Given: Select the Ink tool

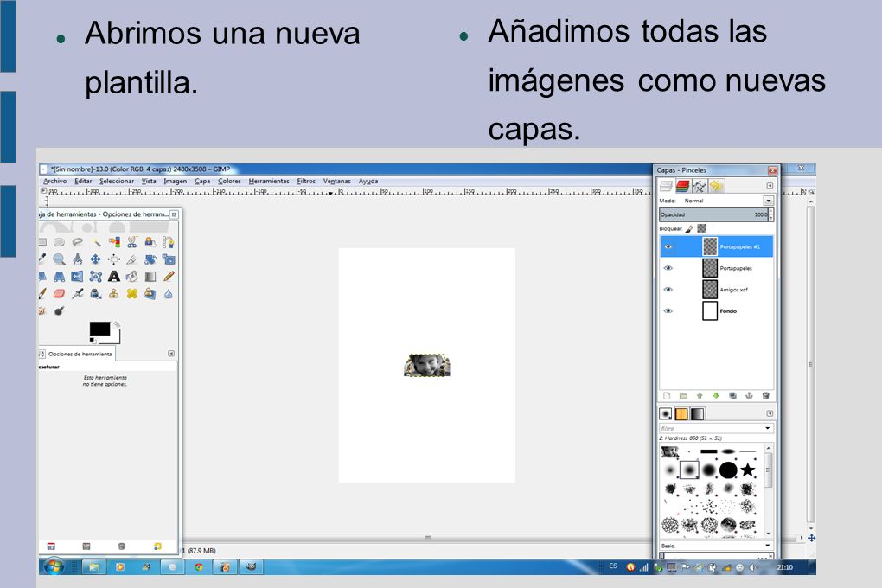Looking at the screenshot, I should 96,294.
